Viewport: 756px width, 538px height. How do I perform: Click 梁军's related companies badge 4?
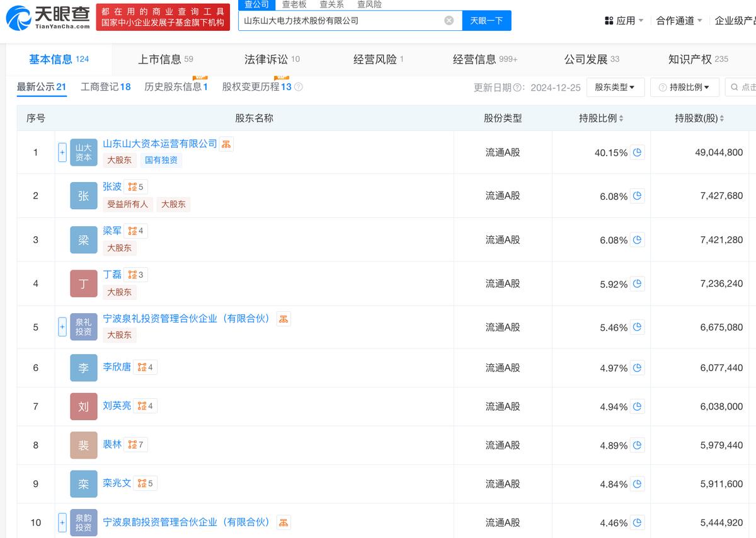135,231
